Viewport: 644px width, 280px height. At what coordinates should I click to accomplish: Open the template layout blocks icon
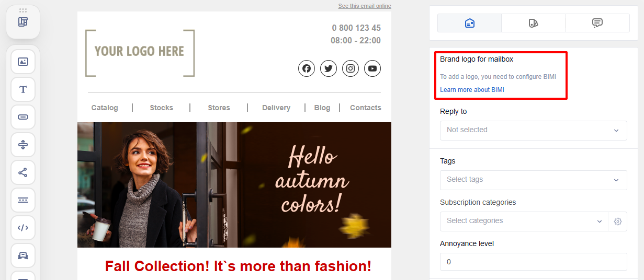22,22
